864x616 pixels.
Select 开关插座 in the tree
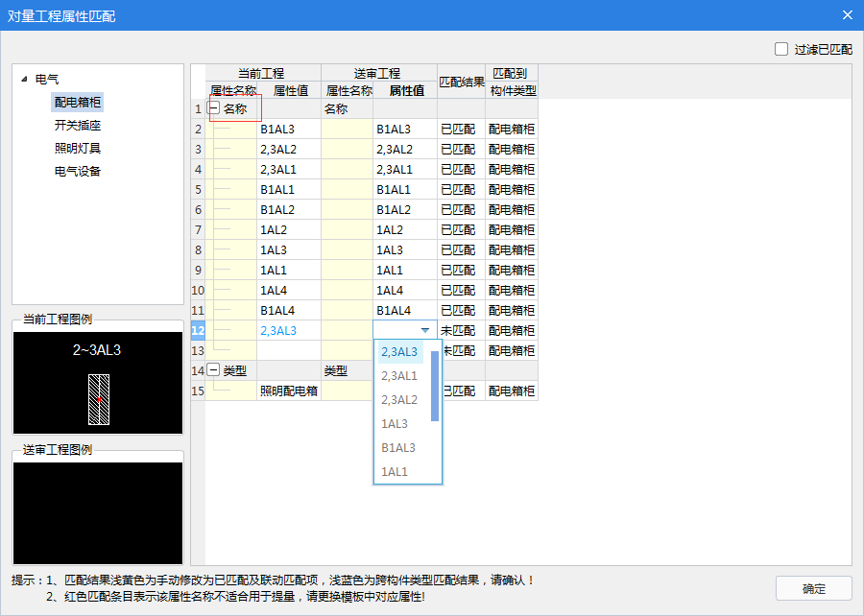point(78,126)
